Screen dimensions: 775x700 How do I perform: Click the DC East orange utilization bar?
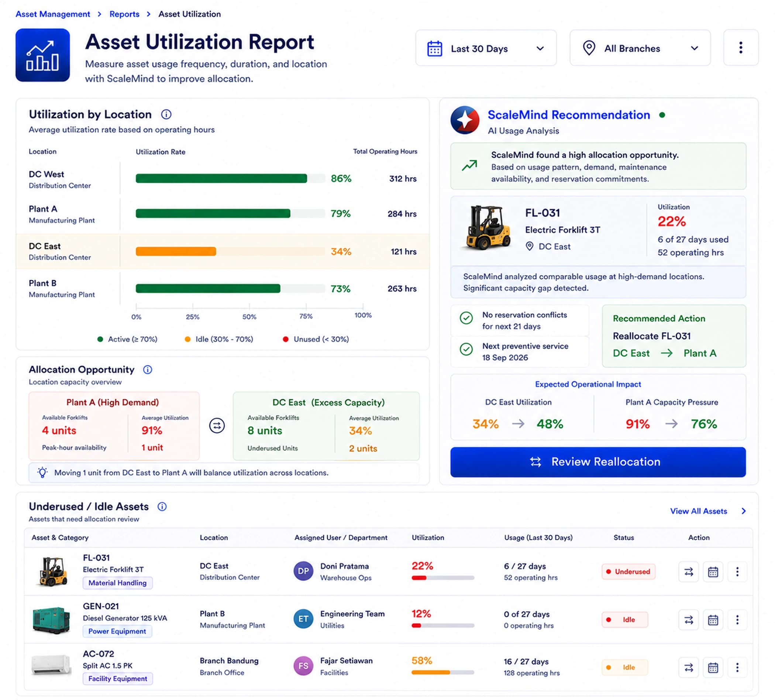(176, 251)
